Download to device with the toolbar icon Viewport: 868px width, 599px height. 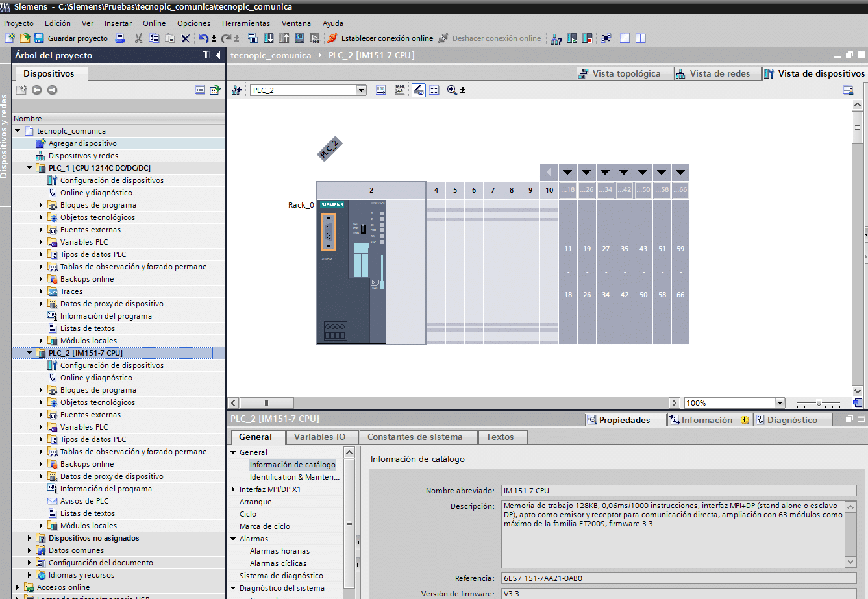(x=269, y=38)
